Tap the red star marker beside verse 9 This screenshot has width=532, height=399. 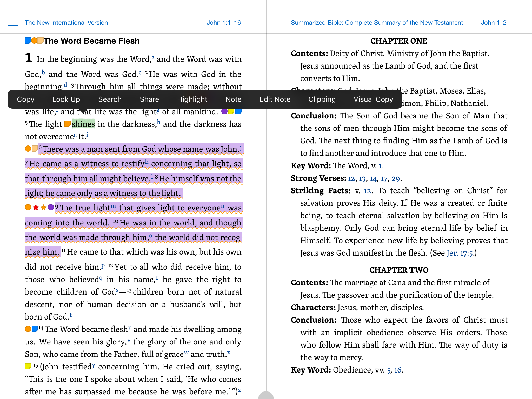pyautogui.click(x=36, y=207)
